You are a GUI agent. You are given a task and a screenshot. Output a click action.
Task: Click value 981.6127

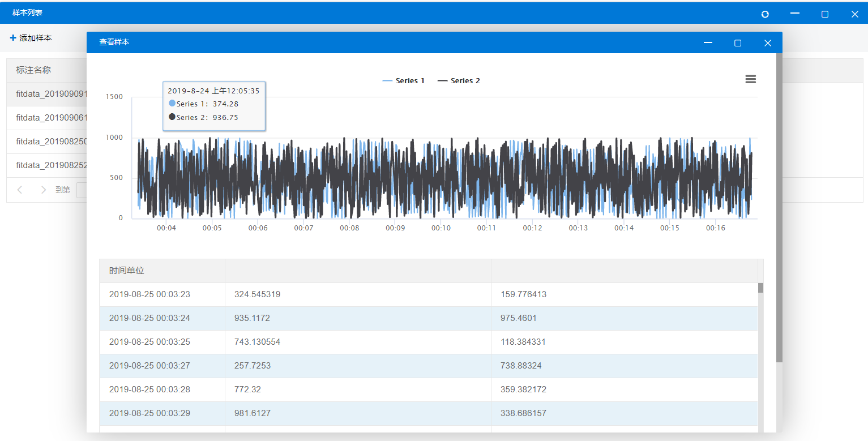[x=252, y=413]
